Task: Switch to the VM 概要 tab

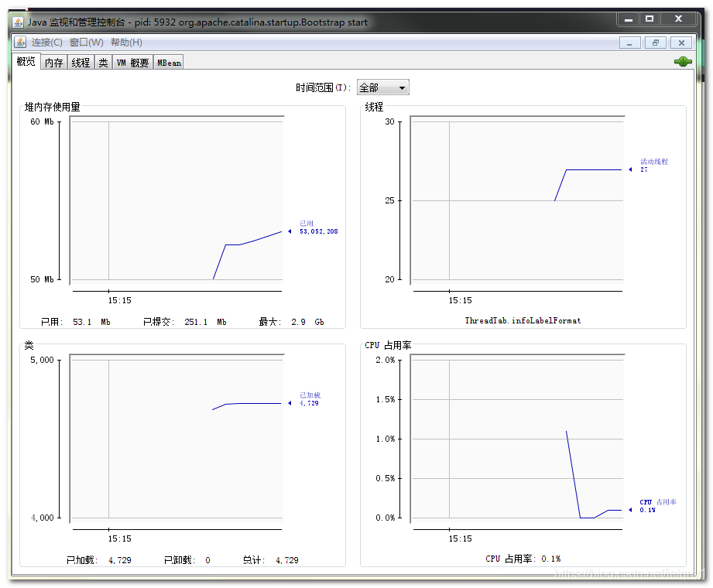Action: click(x=132, y=62)
